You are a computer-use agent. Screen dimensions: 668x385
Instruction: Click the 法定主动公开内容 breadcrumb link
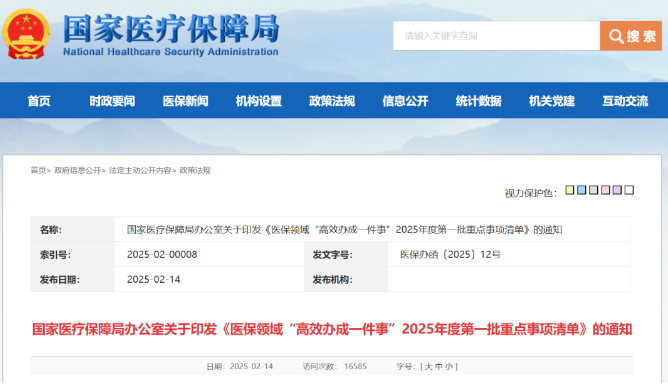point(140,170)
